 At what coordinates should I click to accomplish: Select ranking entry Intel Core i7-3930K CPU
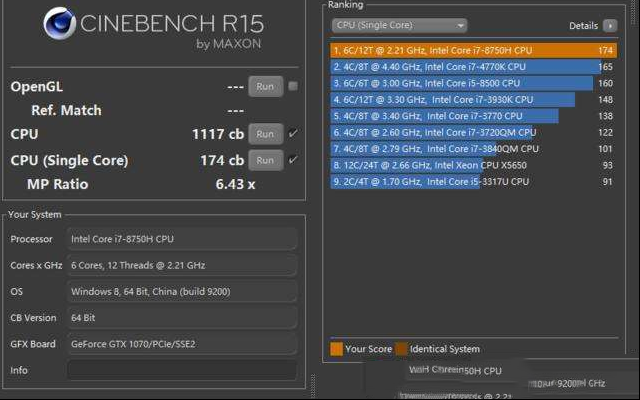tap(473, 100)
